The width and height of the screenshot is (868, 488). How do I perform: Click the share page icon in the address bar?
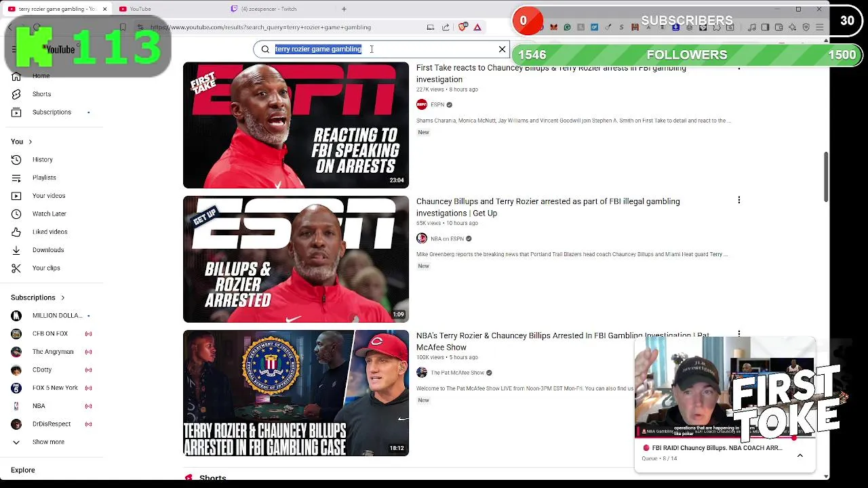[446, 27]
